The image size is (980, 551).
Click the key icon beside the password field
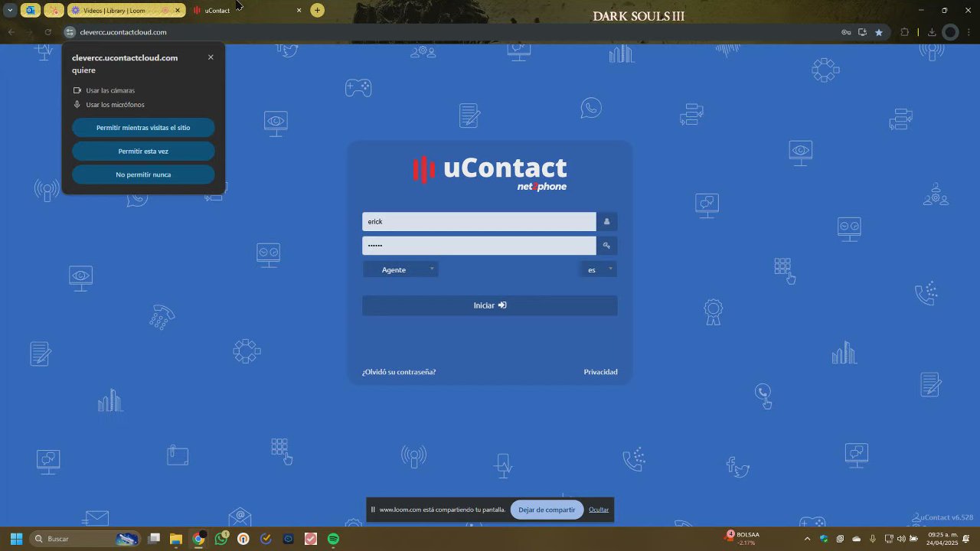point(606,246)
